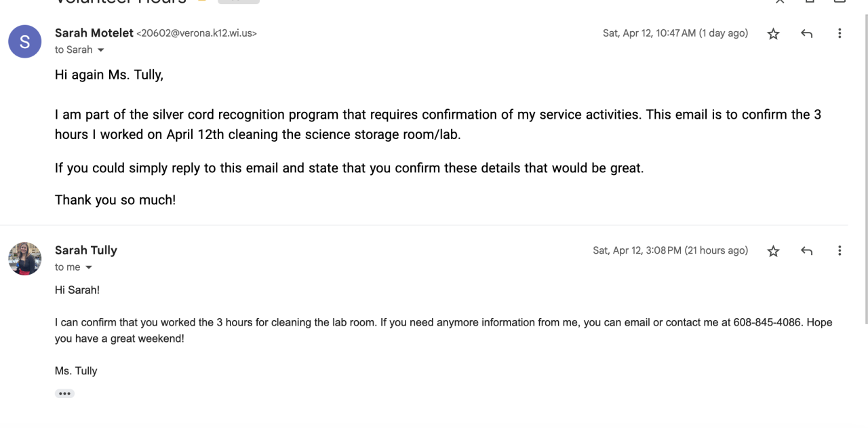Reply to Sarah Tully's message
This screenshot has width=868, height=428.
[x=806, y=251]
